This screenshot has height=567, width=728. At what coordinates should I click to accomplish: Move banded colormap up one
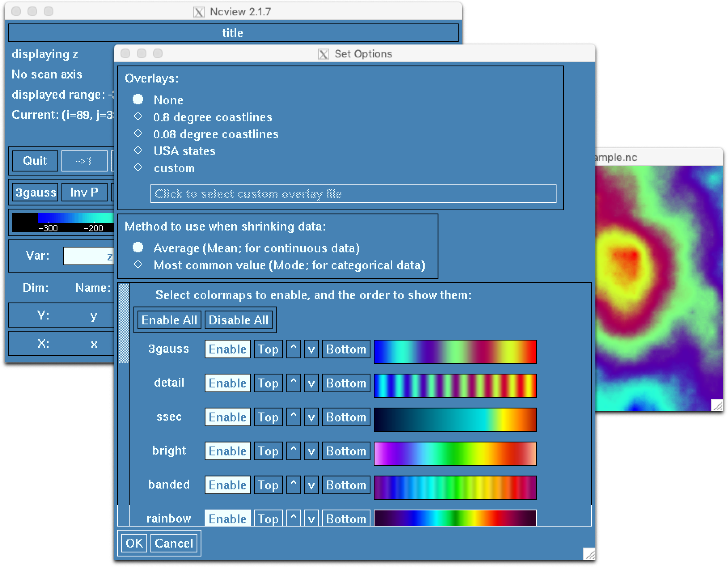click(x=293, y=485)
